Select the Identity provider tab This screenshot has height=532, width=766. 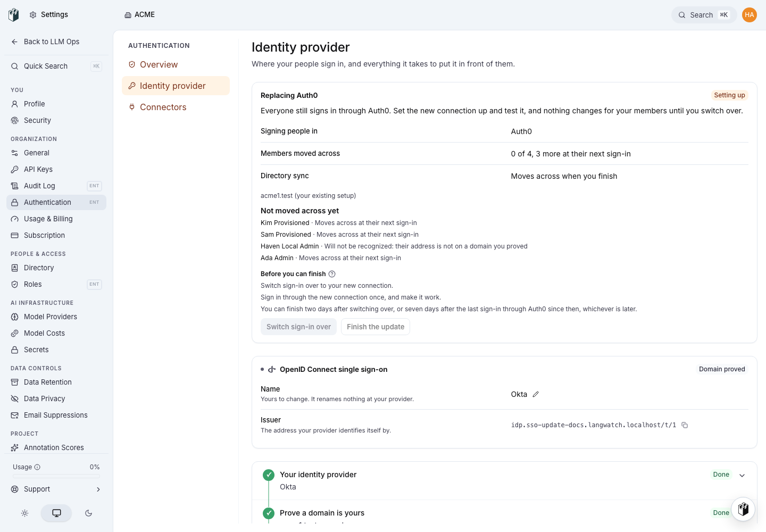tap(176, 86)
